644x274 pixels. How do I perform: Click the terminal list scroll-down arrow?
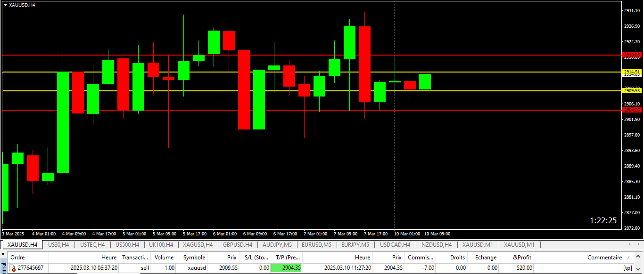click(639, 269)
